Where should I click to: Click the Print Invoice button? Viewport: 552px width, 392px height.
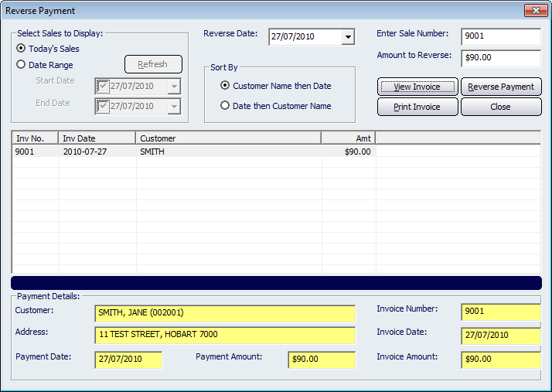[x=417, y=107]
